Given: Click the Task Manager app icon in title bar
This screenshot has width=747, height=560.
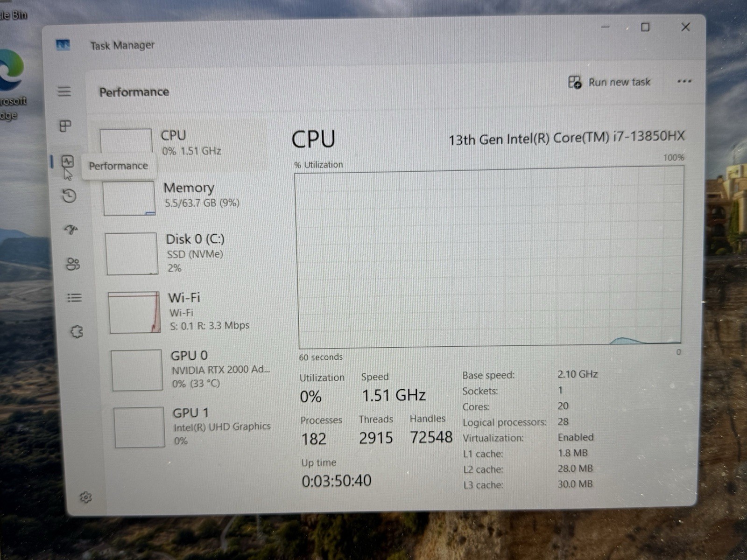Looking at the screenshot, I should tap(63, 45).
